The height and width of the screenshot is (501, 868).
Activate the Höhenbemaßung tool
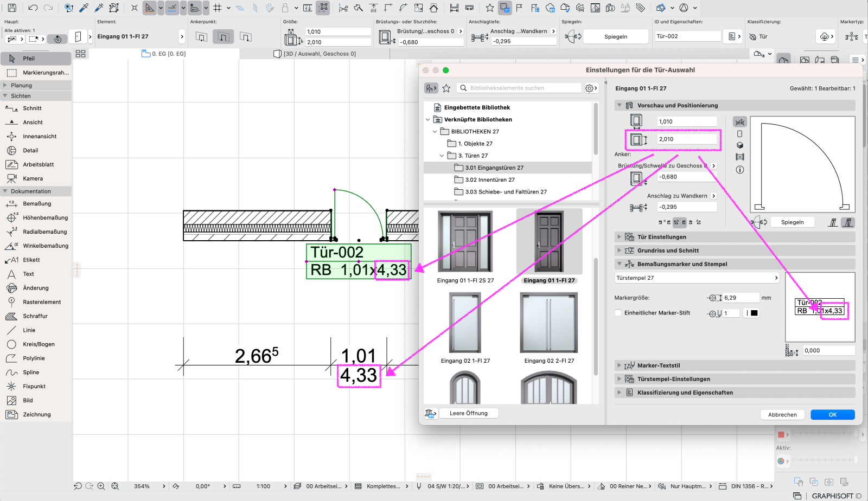point(36,218)
